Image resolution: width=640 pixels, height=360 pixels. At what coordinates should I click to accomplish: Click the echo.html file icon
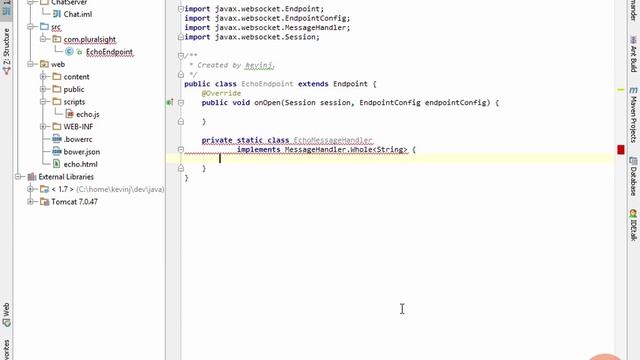click(x=57, y=164)
